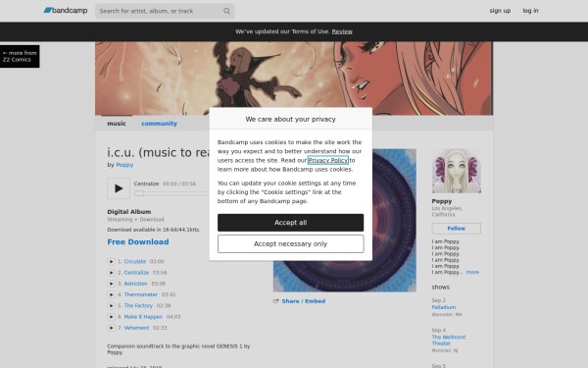Follow Poppy
The height and width of the screenshot is (368, 588).
456,229
